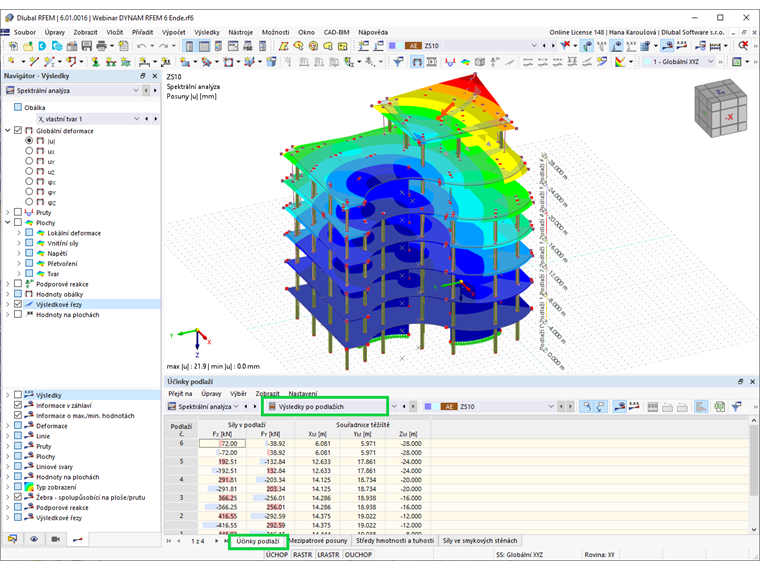Click the new line tool icon
Image resolution: width=760 pixels, height=570 pixels.
(x=33, y=62)
